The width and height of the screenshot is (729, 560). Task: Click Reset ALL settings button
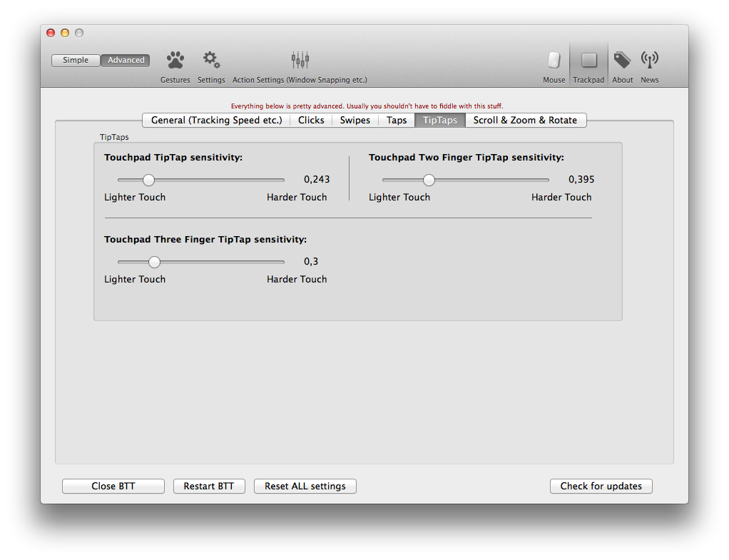tap(305, 486)
